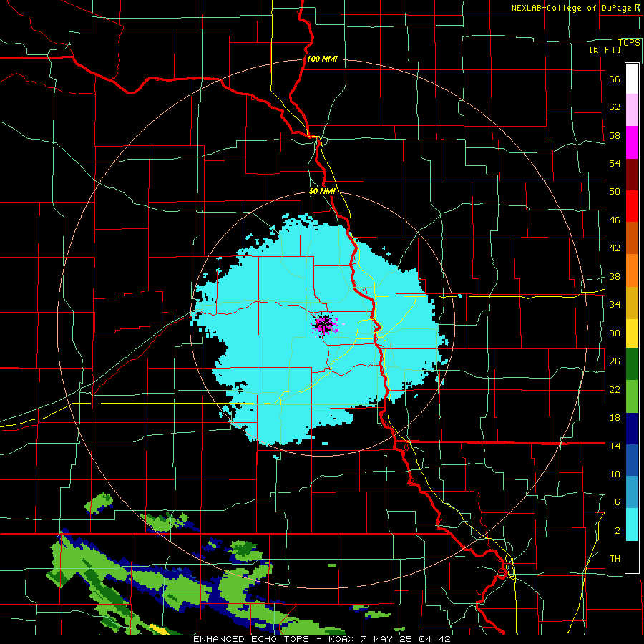Click the '04:42' timestamp

434,639
